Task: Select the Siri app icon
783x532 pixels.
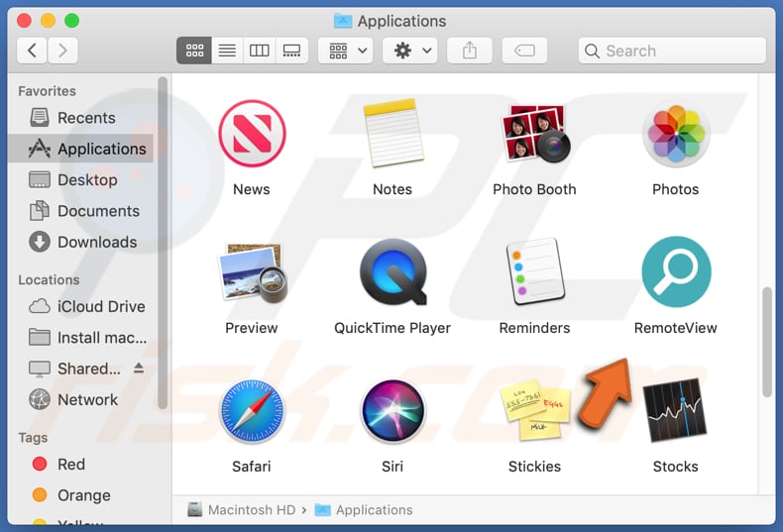Action: coord(392,411)
